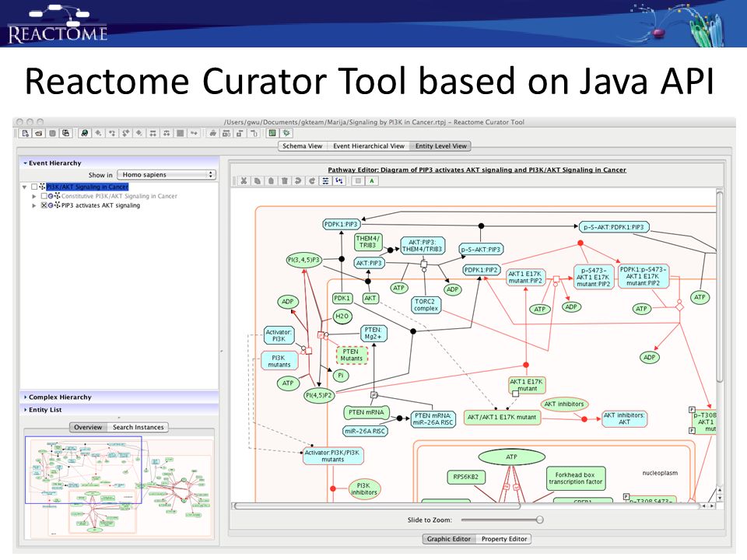Select the PTEN Mutants node
Screen dimensions: 747x560
coord(352,355)
